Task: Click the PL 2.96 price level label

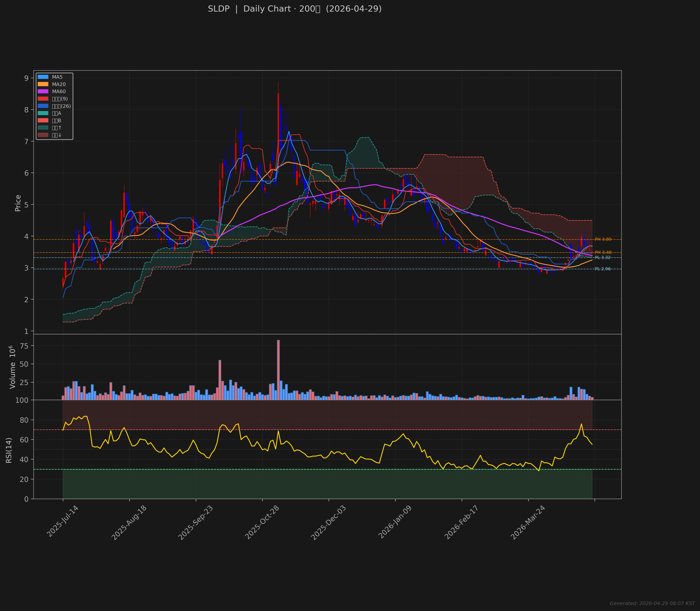Action: (x=602, y=269)
